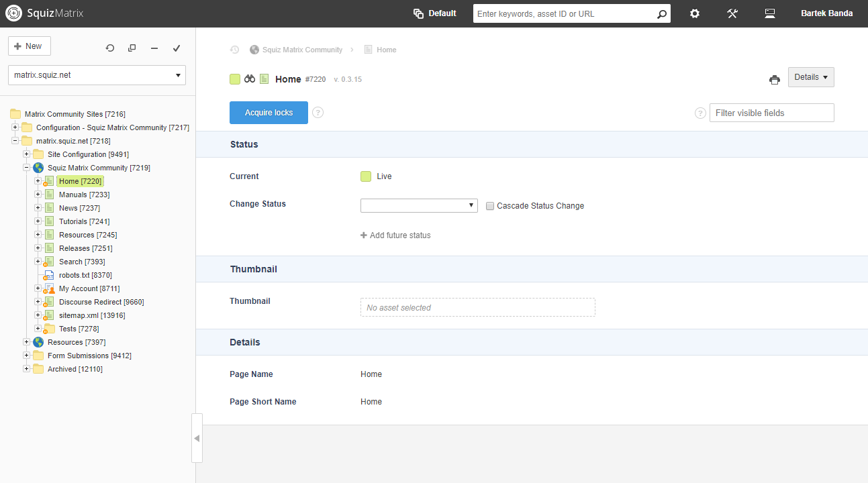
Task: Expand the Tutorials [7241] node
Action: pos(38,221)
